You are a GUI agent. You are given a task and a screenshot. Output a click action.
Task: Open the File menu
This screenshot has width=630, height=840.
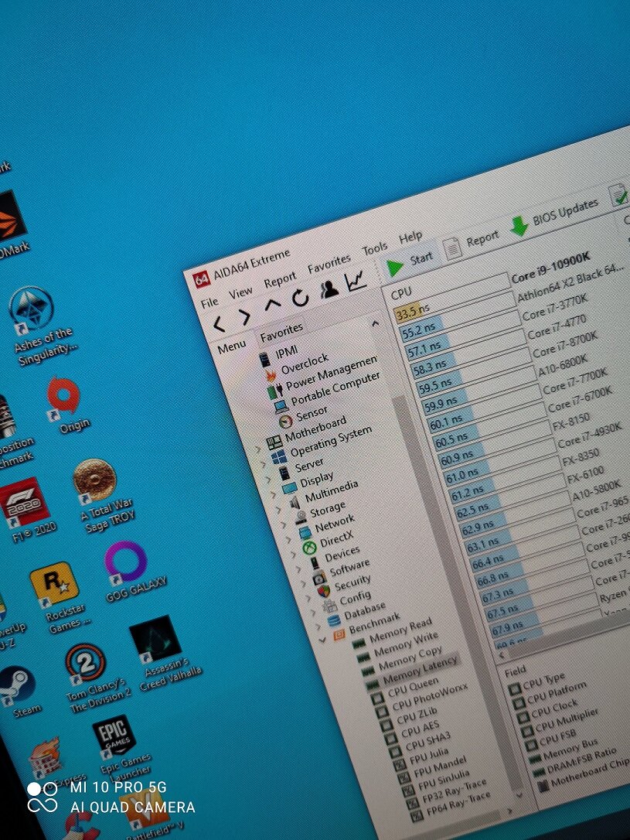click(x=209, y=302)
